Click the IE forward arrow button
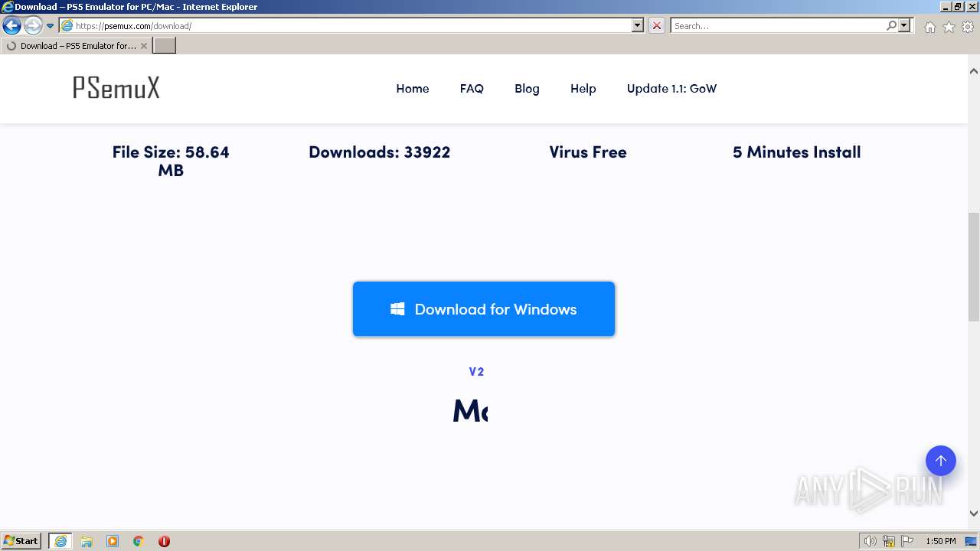980x551 pixels. (32, 25)
